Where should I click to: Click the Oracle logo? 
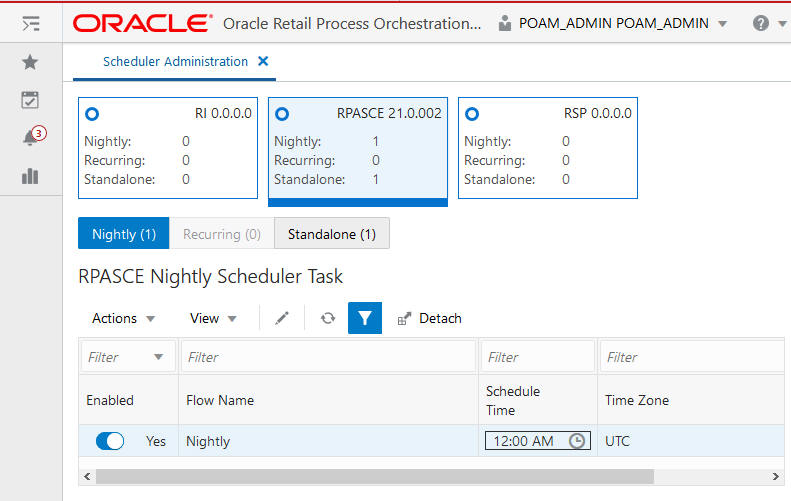[x=142, y=23]
